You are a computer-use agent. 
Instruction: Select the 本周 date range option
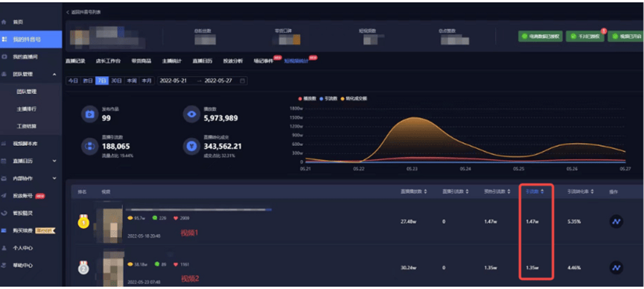click(x=132, y=81)
